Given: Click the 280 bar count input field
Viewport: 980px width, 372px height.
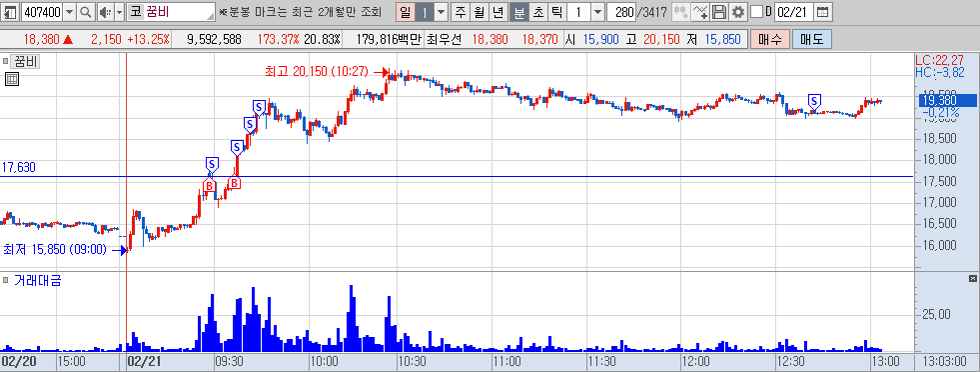Looking at the screenshot, I should (x=622, y=12).
